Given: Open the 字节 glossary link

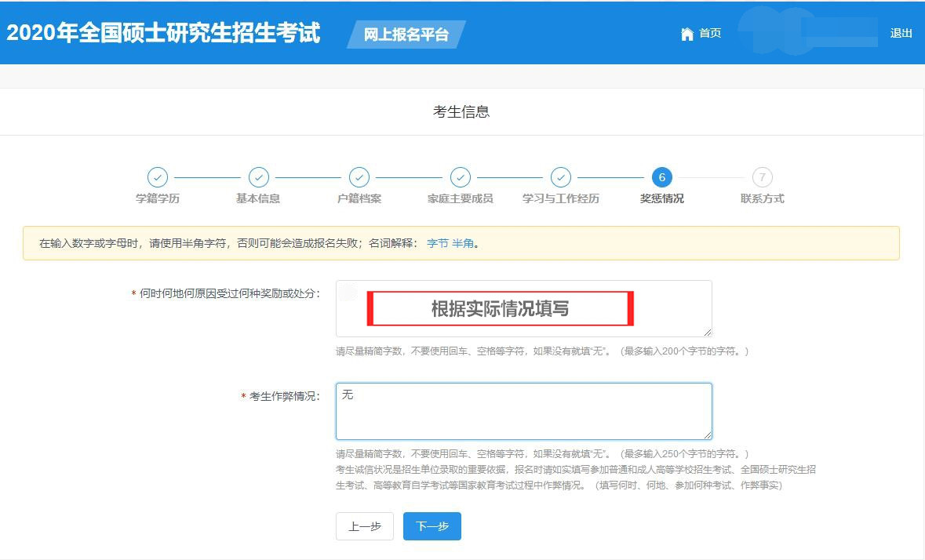Looking at the screenshot, I should coord(437,244).
